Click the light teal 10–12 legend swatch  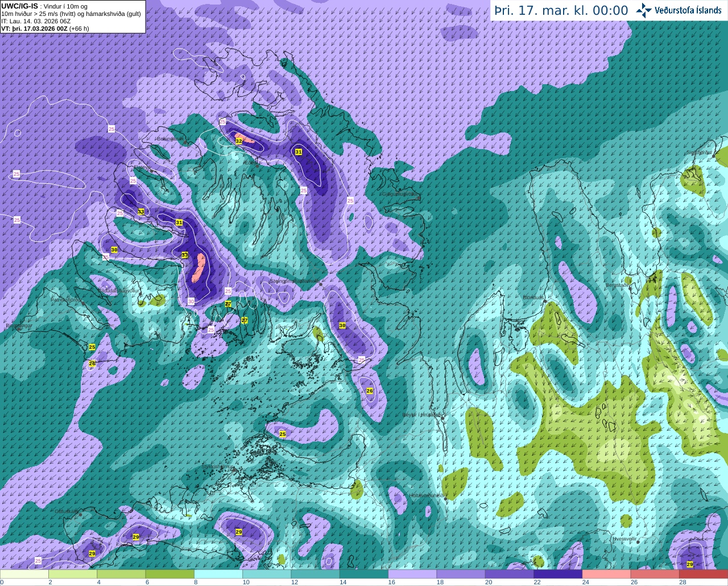[x=267, y=574]
